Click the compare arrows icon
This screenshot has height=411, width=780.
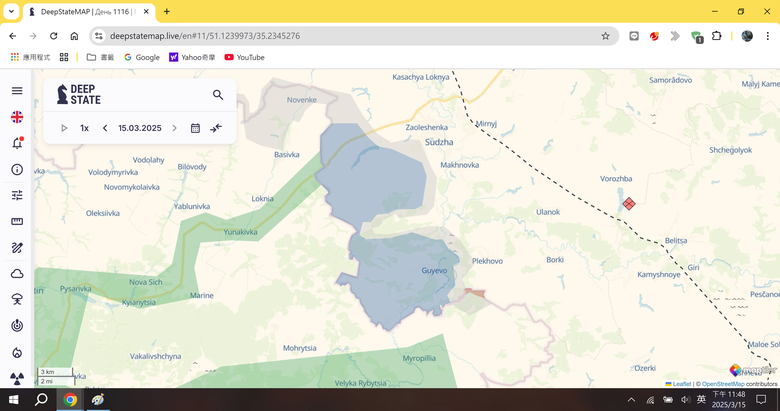pyautogui.click(x=216, y=128)
